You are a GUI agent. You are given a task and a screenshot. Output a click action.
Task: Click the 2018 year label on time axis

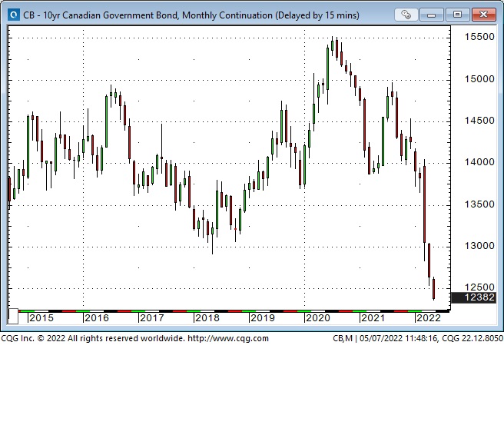pos(207,318)
